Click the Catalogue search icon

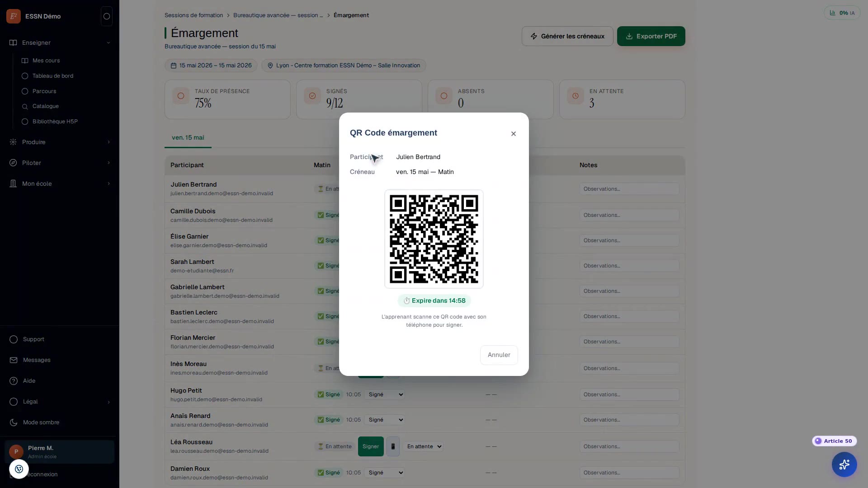pyautogui.click(x=25, y=106)
